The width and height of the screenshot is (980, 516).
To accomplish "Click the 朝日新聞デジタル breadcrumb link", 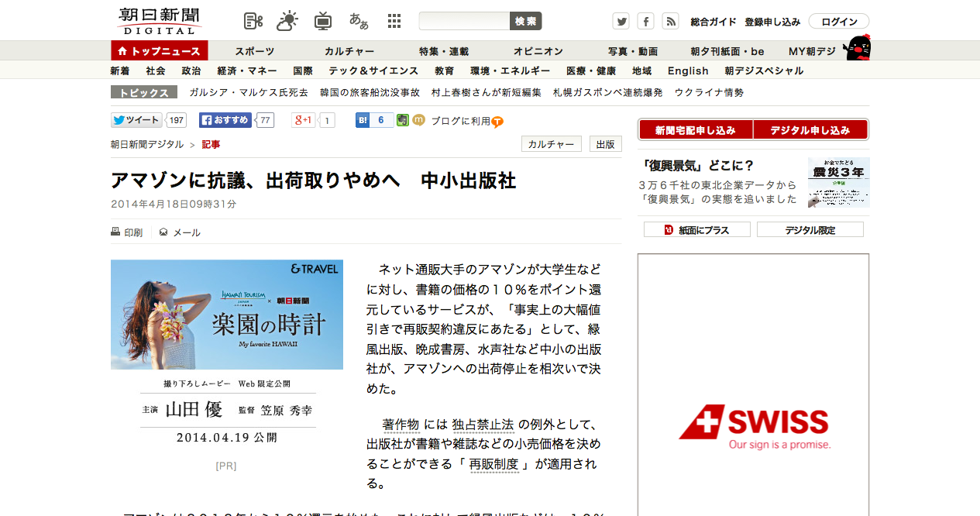I will pos(147,144).
